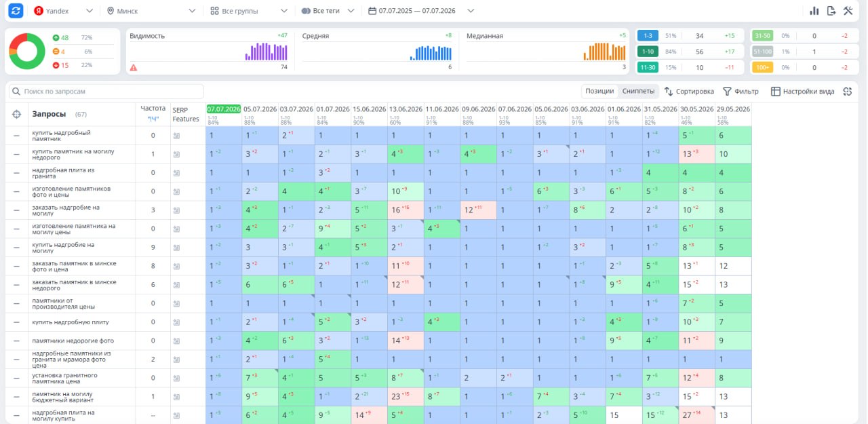This screenshot has width=868, height=424.
Task: Open SERP features icon for надгробная плита из гранита
Action: (176, 173)
